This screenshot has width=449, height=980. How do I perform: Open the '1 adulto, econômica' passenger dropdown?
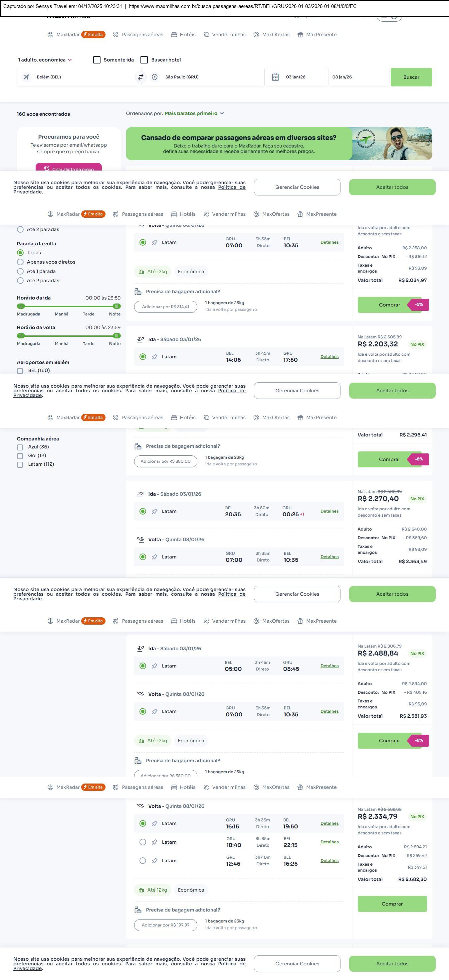tap(45, 60)
